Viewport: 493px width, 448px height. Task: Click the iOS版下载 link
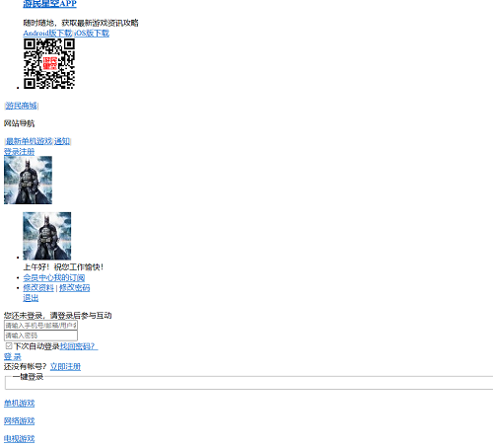(92, 33)
